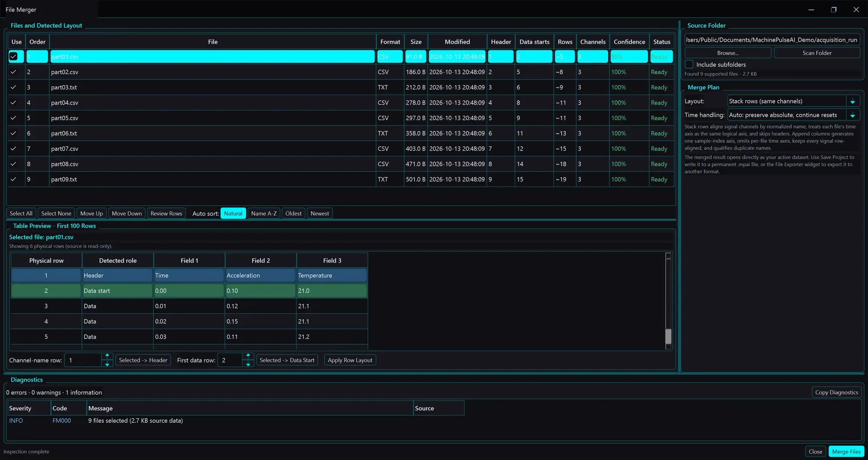Screen dimensions: 868x460
Task: Move the selected file up
Action: 92,213
